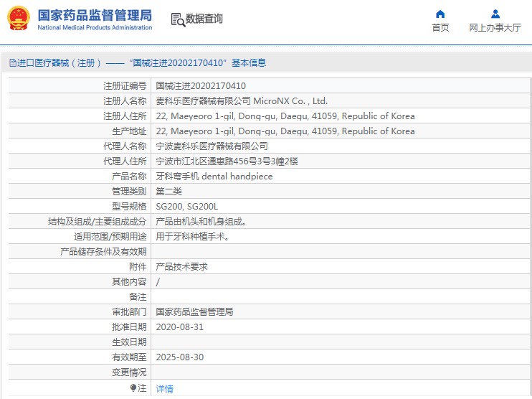Screen dimensions: 532x399
Task: Select model value SG200, SG200L
Action: [187, 207]
